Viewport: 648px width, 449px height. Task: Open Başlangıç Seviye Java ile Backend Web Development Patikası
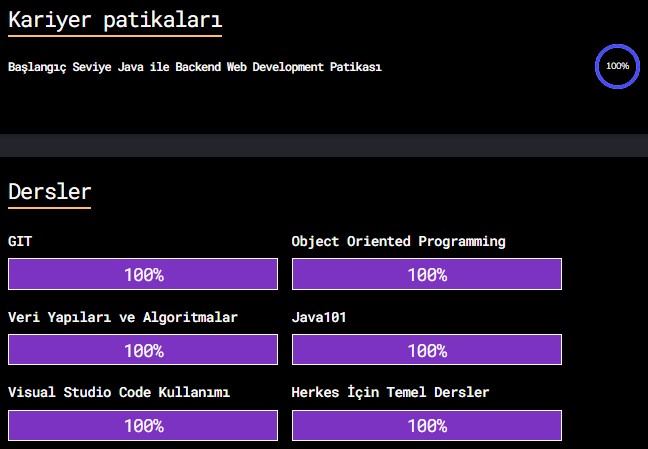(x=195, y=67)
